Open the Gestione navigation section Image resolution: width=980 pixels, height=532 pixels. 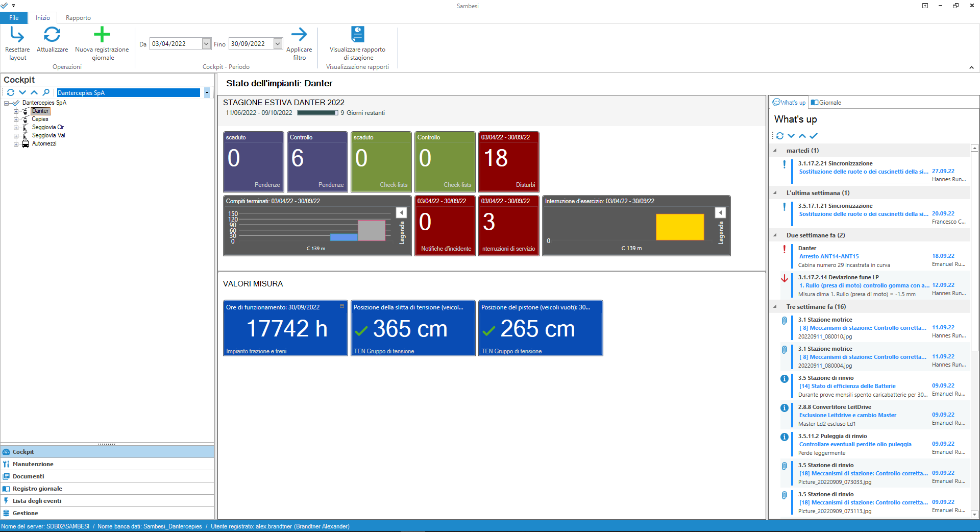107,513
